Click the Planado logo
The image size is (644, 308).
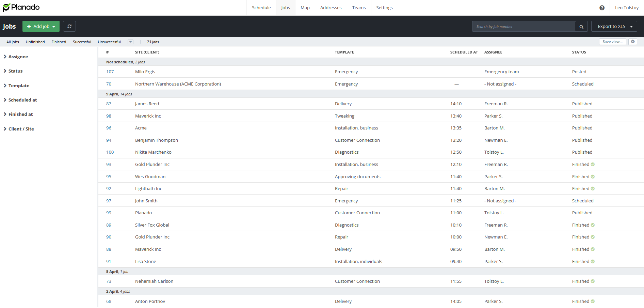(x=21, y=7)
